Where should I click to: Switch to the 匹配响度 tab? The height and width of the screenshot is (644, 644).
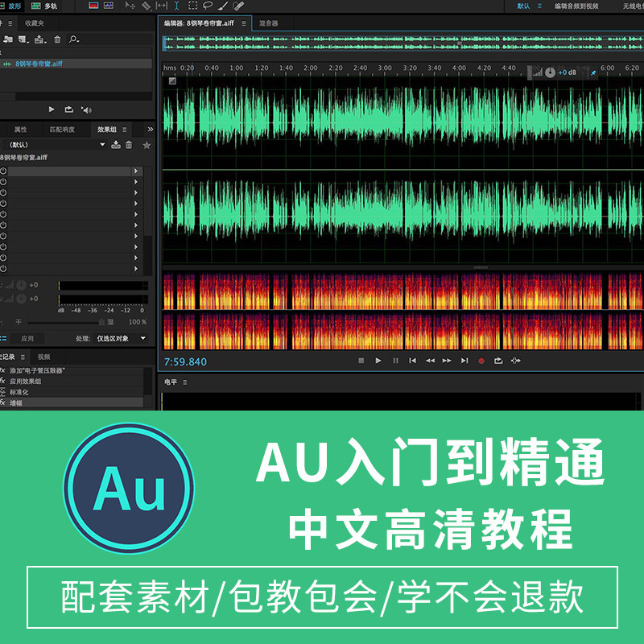pyautogui.click(x=62, y=130)
